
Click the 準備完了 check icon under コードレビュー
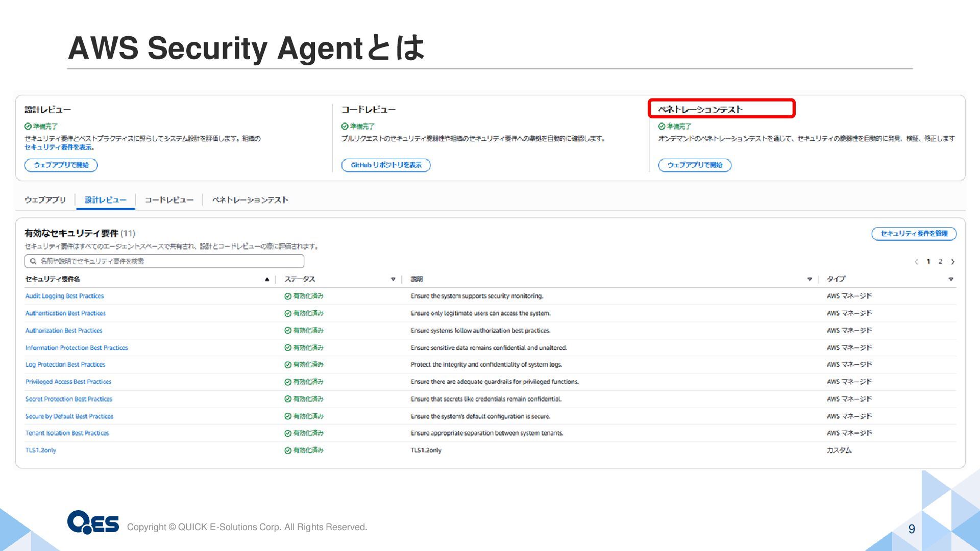345,127
